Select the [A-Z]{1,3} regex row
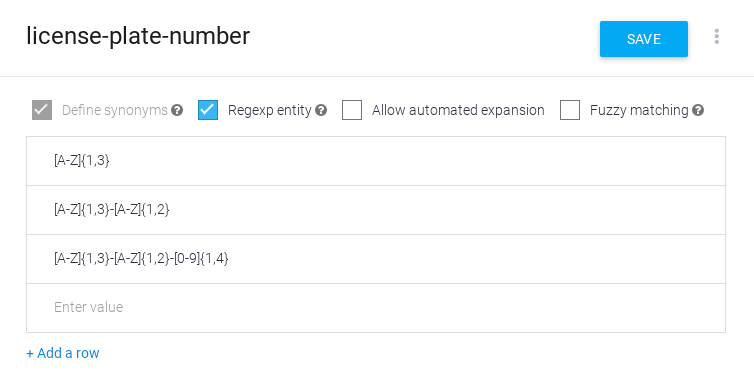Viewport: 754px width, 381px height. [376, 161]
